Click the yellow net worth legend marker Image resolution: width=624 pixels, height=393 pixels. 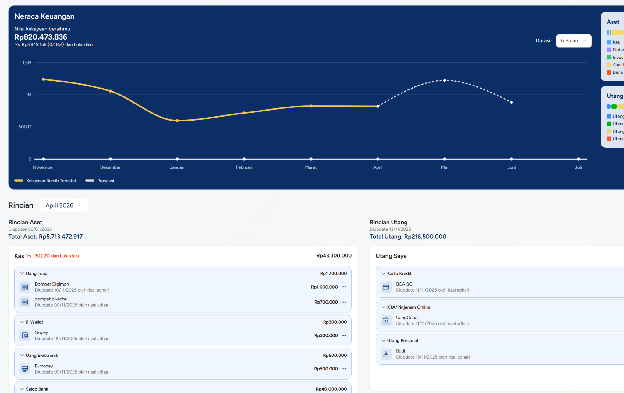point(19,181)
